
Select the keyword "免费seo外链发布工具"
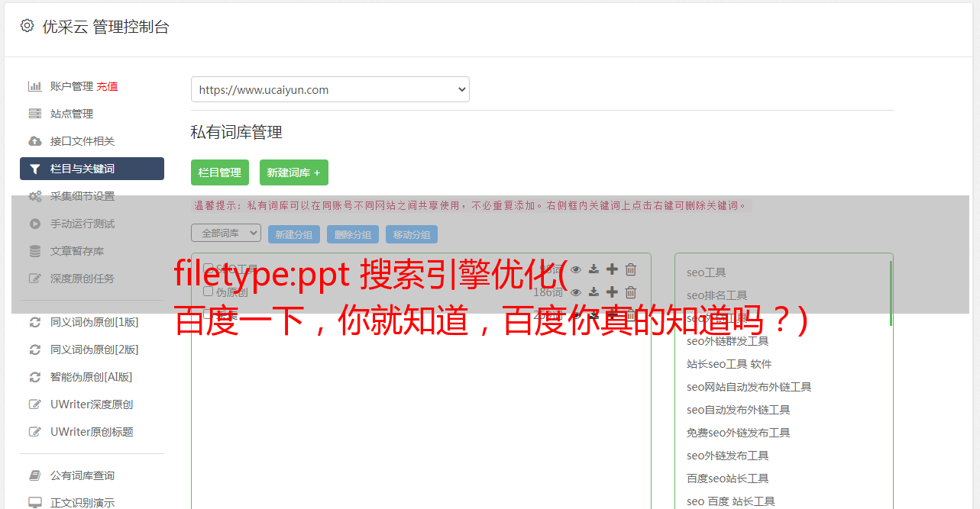point(739,433)
